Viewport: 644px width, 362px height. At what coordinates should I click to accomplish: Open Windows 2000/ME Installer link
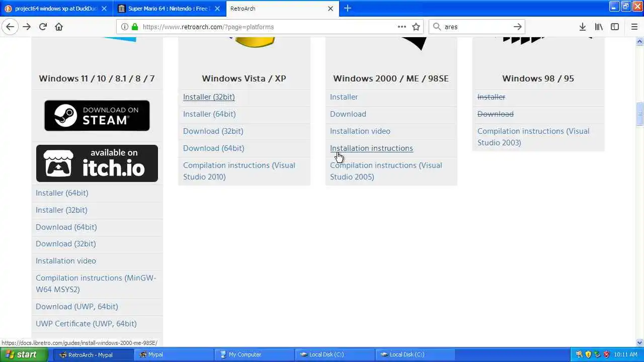point(344,97)
